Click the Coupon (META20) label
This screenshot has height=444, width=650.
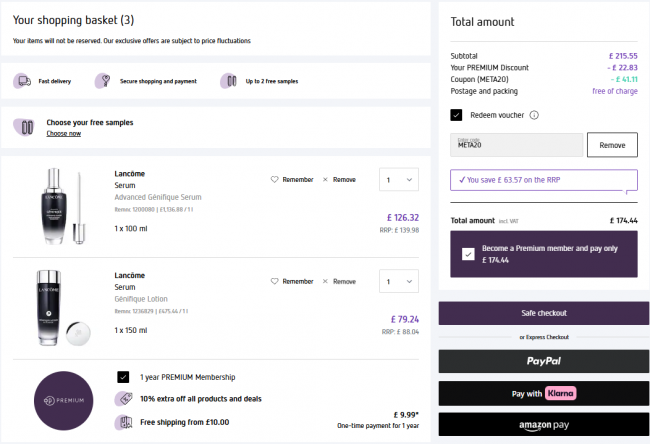479,79
